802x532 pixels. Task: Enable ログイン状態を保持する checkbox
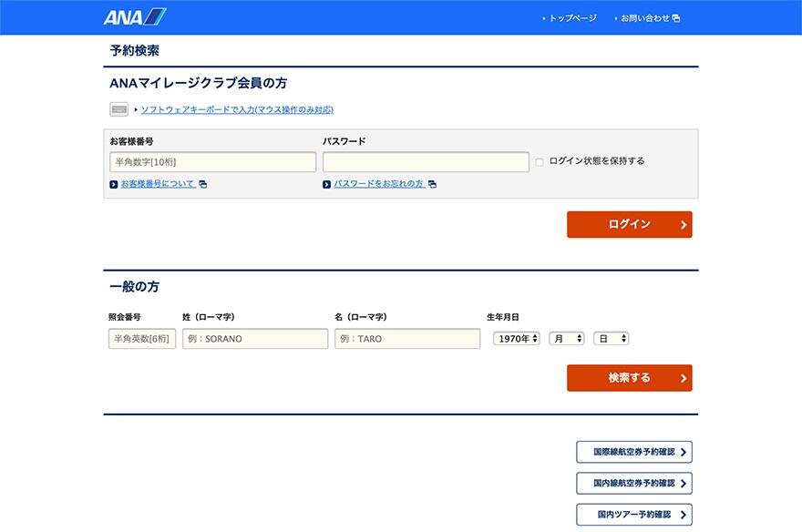pos(540,162)
